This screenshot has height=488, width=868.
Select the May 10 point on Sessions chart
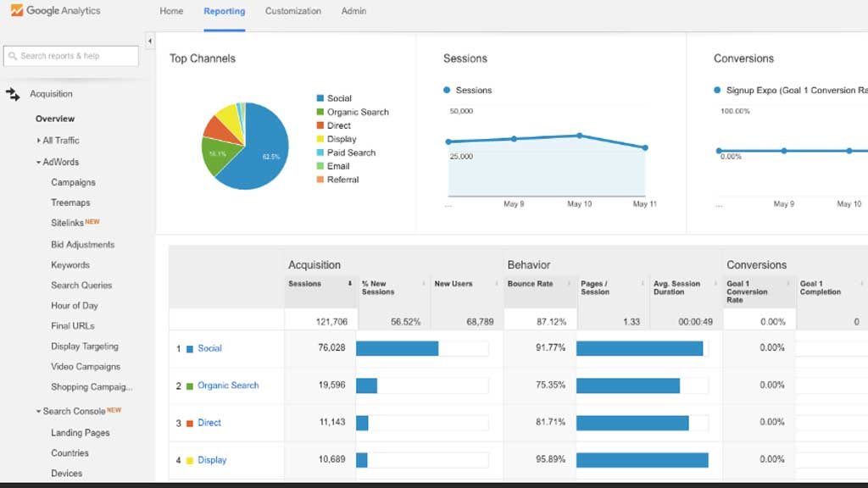pos(580,136)
